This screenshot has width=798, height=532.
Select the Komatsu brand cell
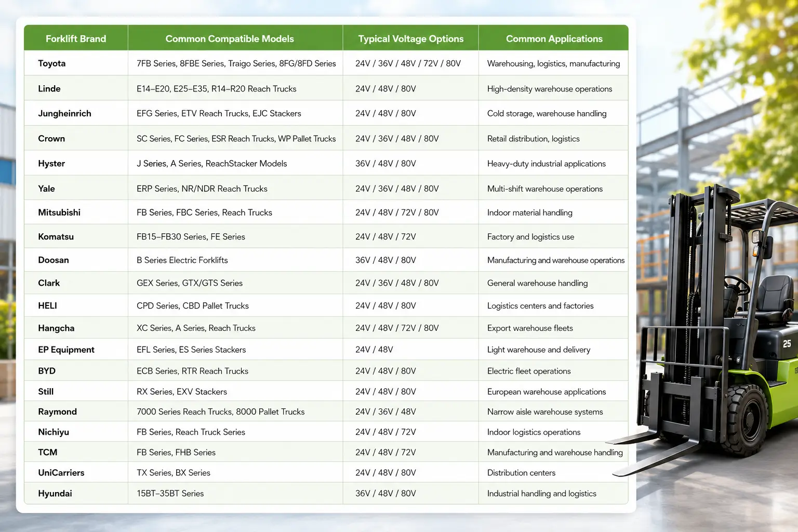pos(76,236)
